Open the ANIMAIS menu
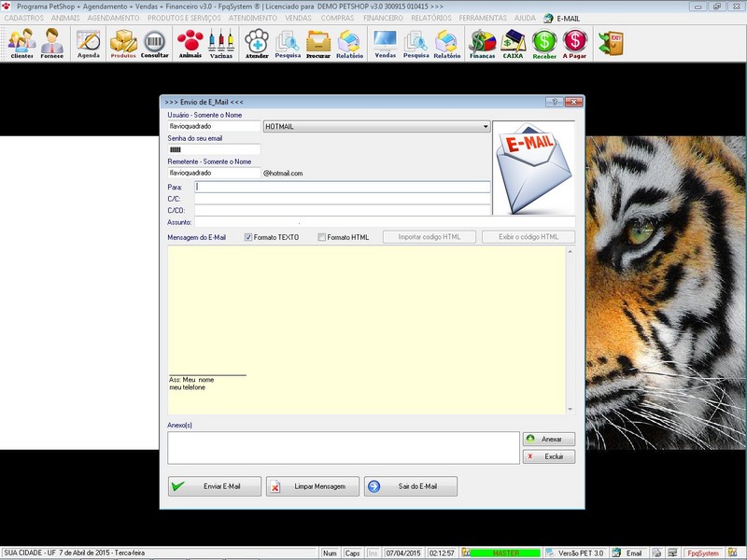Screen dimensions: 747x560 65,18
